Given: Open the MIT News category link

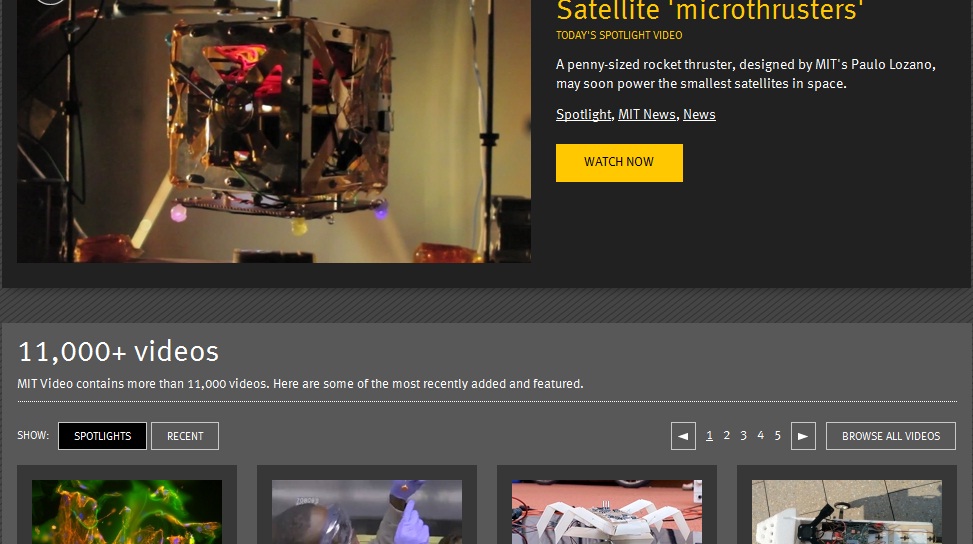Looking at the screenshot, I should coord(647,114).
